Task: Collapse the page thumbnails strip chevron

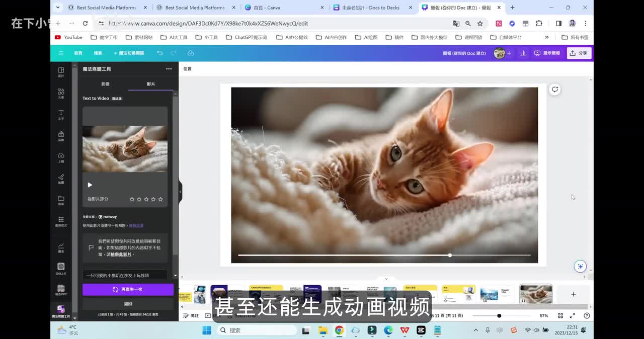Action: click(386, 279)
